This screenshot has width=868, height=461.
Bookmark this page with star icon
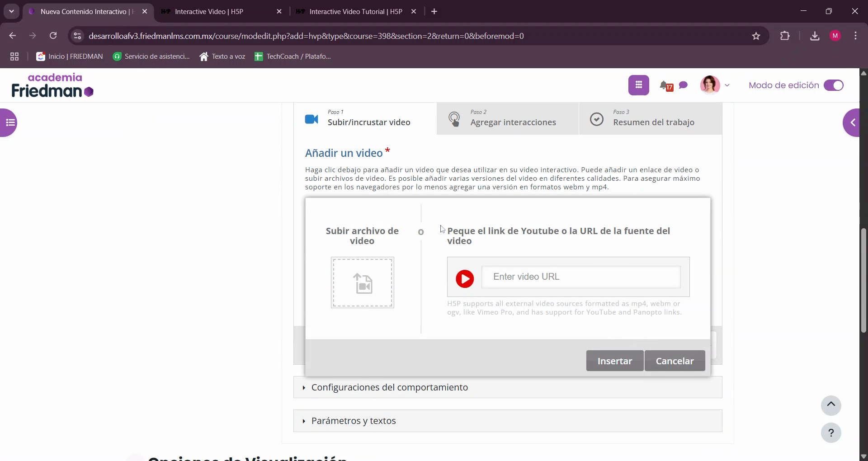click(x=756, y=36)
